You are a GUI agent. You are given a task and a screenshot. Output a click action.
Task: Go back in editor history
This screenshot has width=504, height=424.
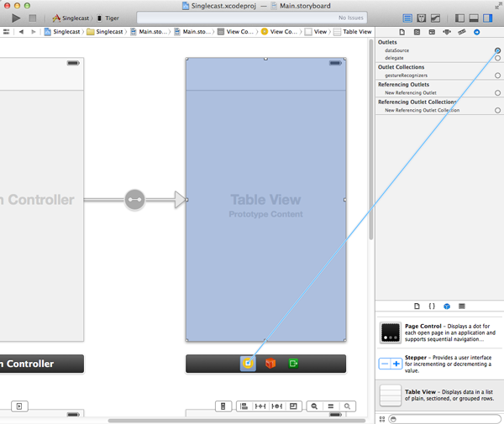tap(21, 31)
